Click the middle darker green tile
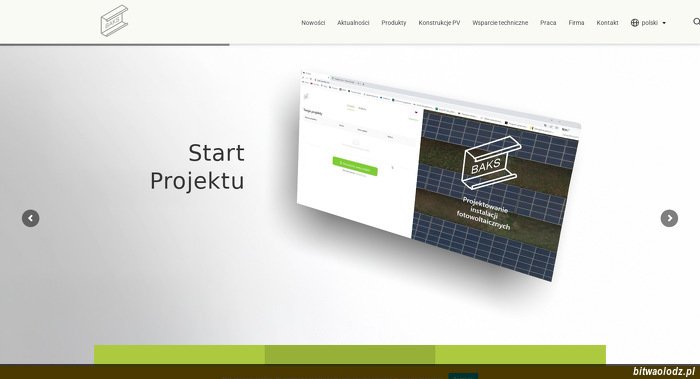Screen dimensions: 700x379 [x=350, y=354]
